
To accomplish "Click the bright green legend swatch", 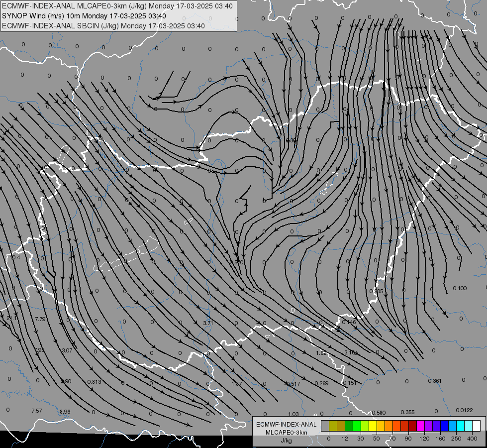I will tap(357, 426).
